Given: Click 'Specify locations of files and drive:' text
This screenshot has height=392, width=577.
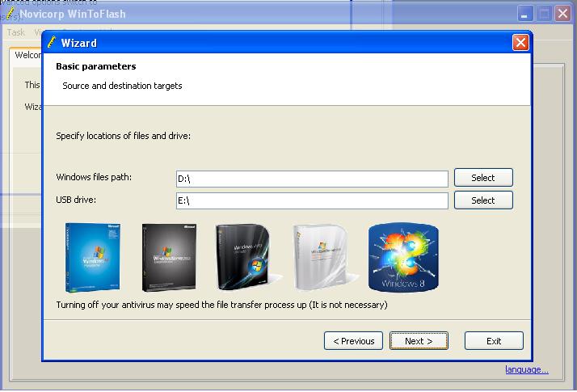Looking at the screenshot, I should point(124,136).
